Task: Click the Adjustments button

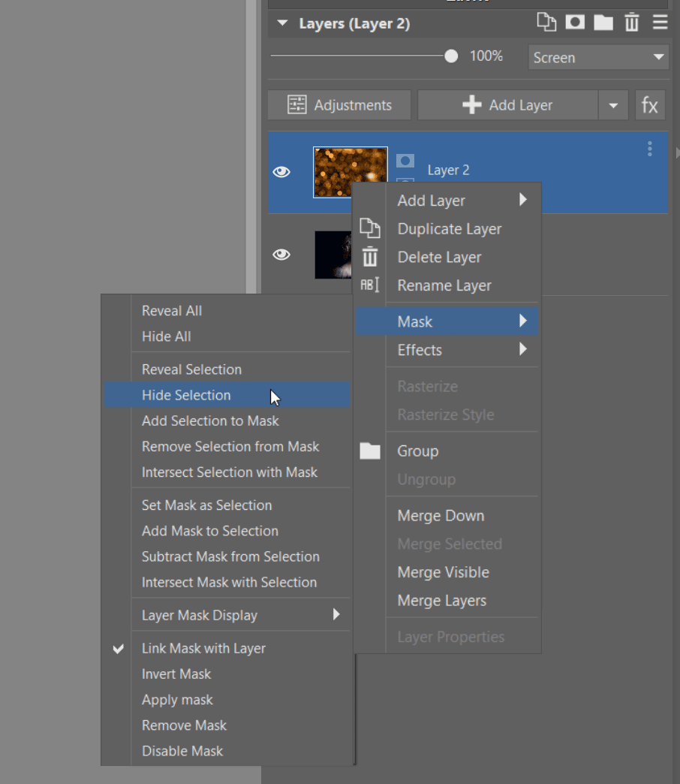Action: [x=339, y=105]
